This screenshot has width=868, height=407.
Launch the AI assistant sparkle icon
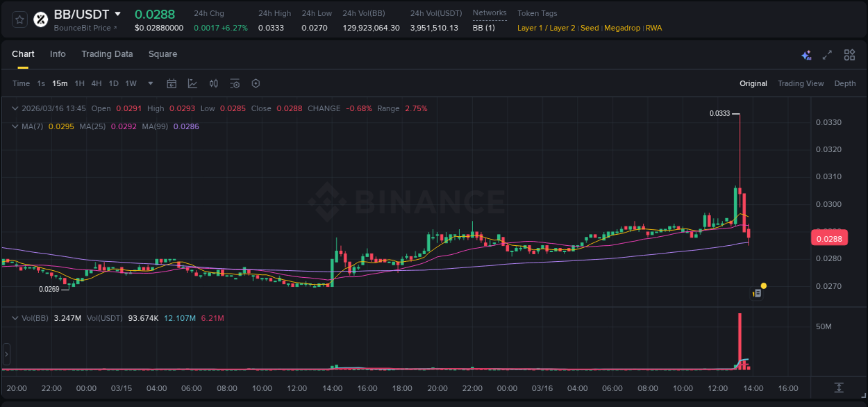pos(806,54)
